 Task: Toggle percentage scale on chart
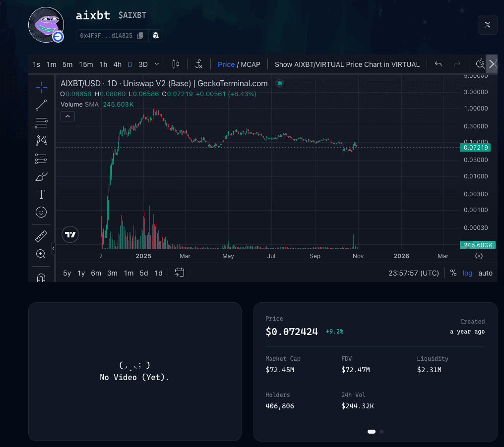[x=453, y=273]
